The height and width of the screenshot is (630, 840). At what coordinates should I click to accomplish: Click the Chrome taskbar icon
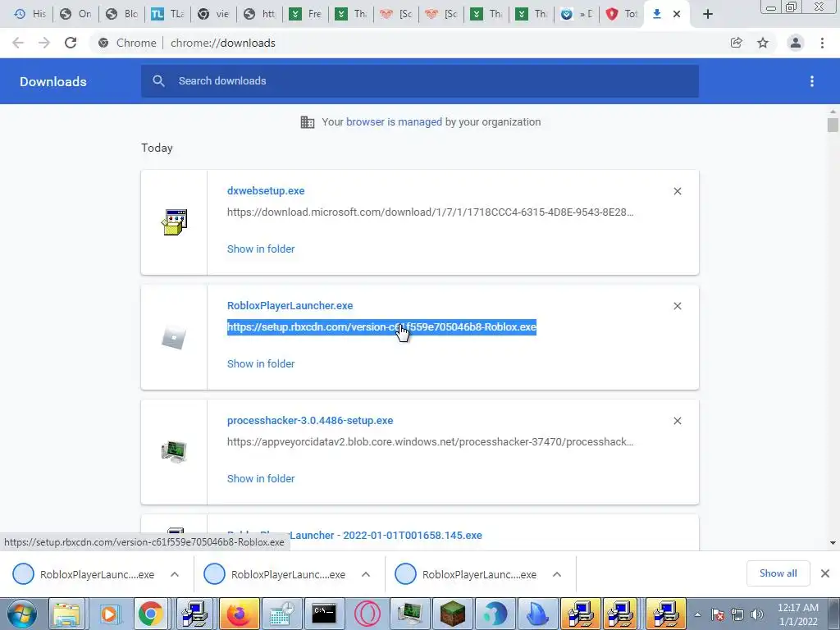[x=151, y=614]
